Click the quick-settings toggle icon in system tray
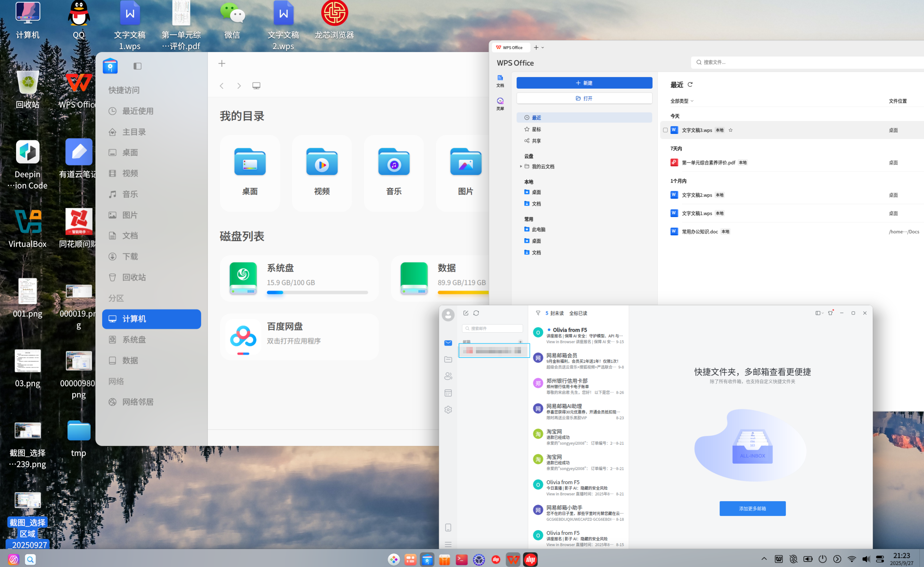 pyautogui.click(x=880, y=559)
